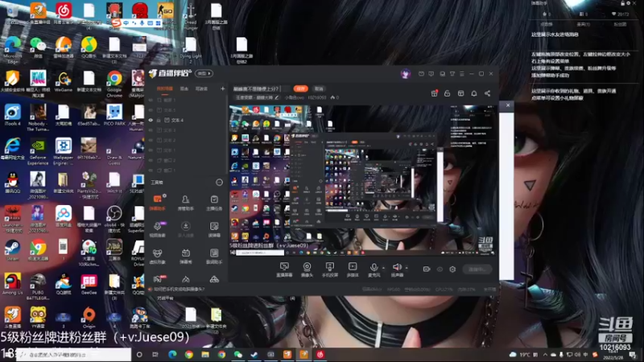Viewport: 644px width, 362px height.
Task: Click the stream title input field
Action: (261, 88)
